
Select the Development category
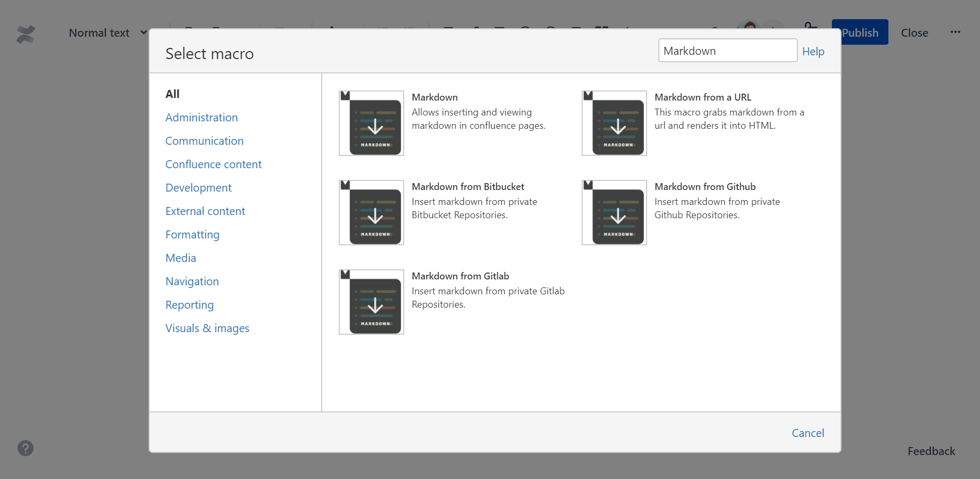coord(198,188)
